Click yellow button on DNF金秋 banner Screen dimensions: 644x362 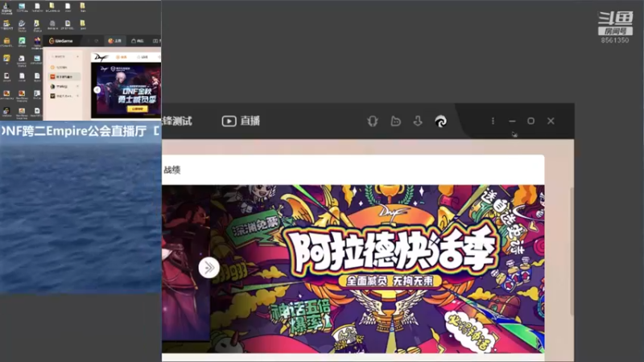pos(138,109)
